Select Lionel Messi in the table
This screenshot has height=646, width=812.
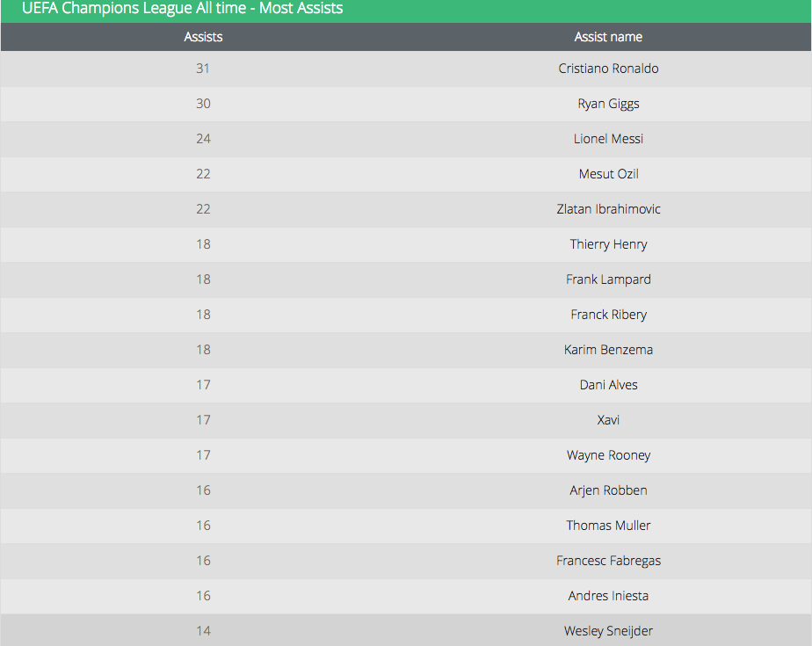point(608,139)
